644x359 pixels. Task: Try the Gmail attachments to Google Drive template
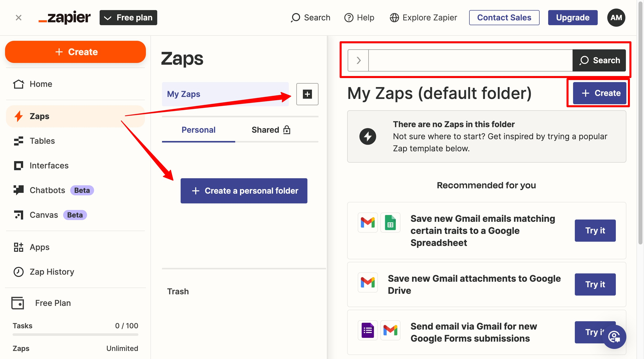[x=595, y=284]
